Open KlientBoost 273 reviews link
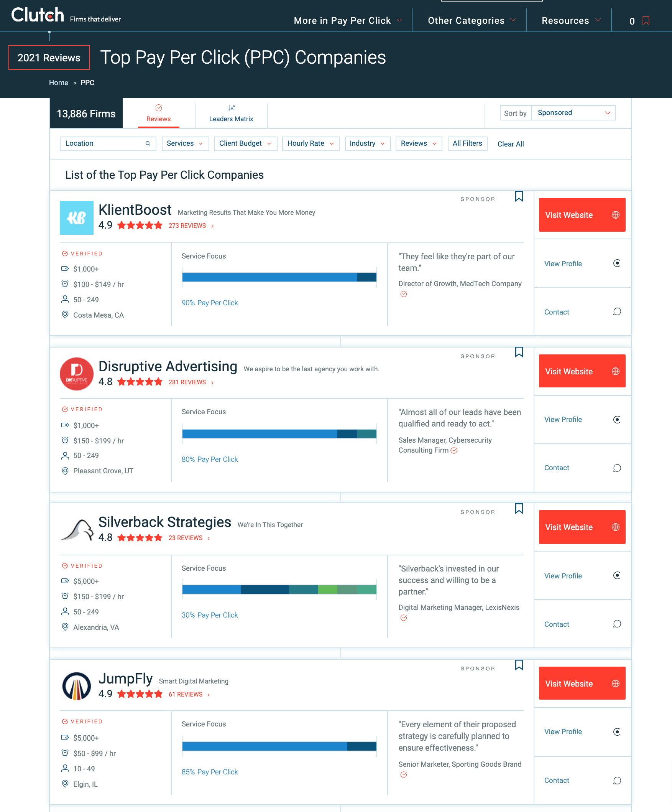Image resolution: width=672 pixels, height=812 pixels. coord(191,226)
